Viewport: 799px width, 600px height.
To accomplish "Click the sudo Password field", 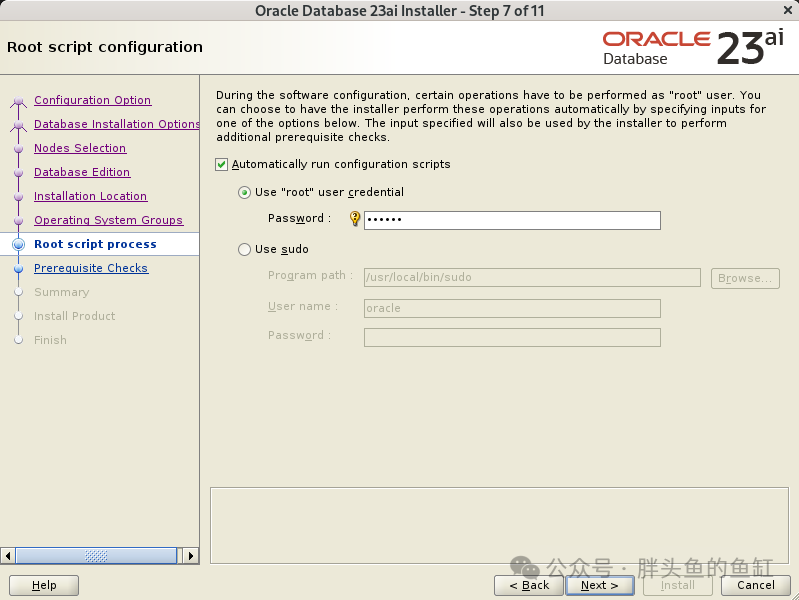I will pyautogui.click(x=512, y=337).
